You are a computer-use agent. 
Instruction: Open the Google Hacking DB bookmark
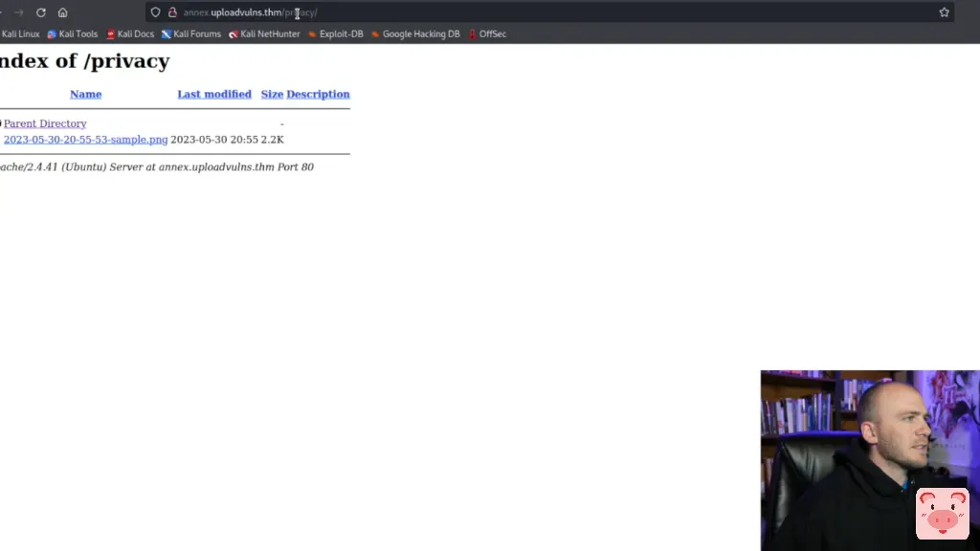pyautogui.click(x=415, y=34)
